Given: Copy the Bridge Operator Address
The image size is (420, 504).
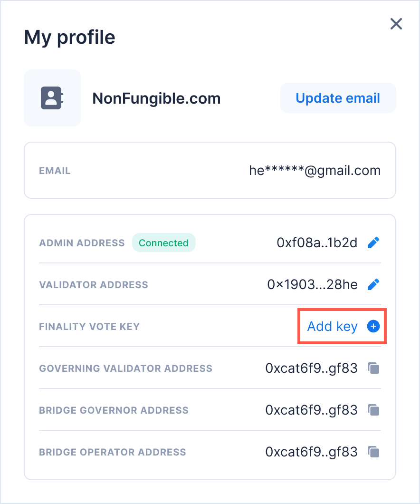Looking at the screenshot, I should pos(374,452).
